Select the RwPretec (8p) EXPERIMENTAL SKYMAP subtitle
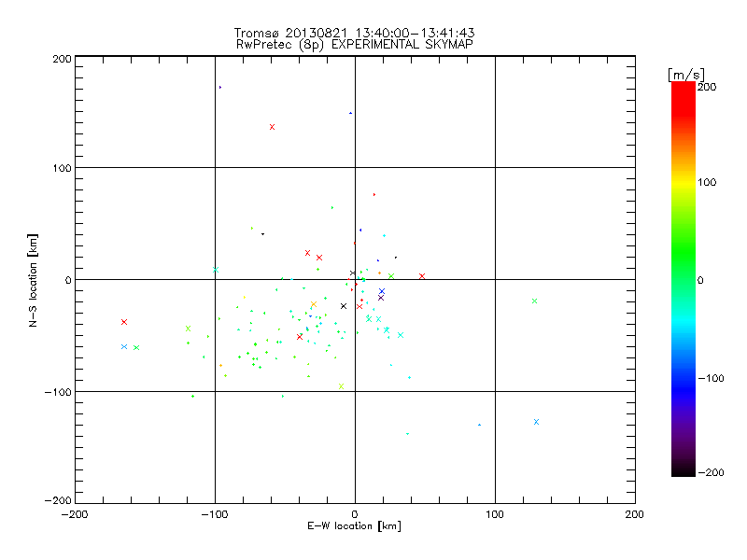747x560 pixels. 355,44
